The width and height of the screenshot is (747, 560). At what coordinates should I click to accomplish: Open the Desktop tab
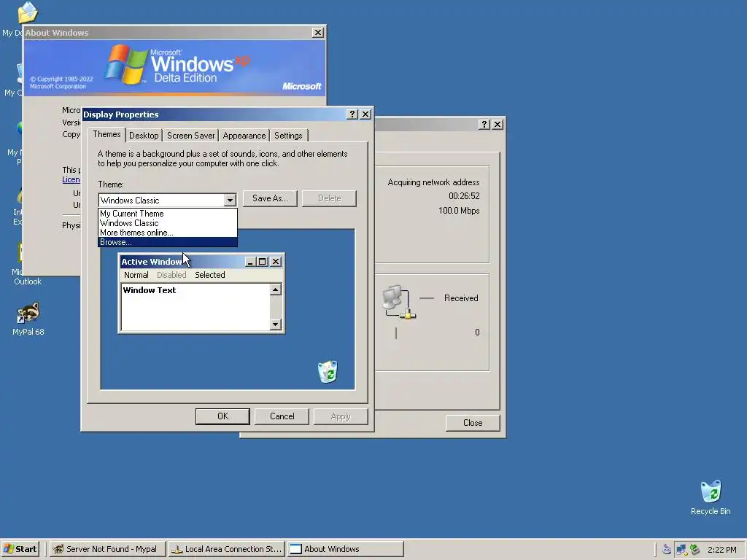[144, 136]
